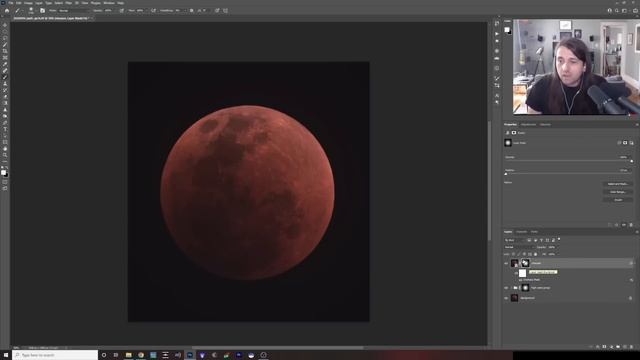
Task: Click the Create new adjustment layer icon
Action: [611, 347]
